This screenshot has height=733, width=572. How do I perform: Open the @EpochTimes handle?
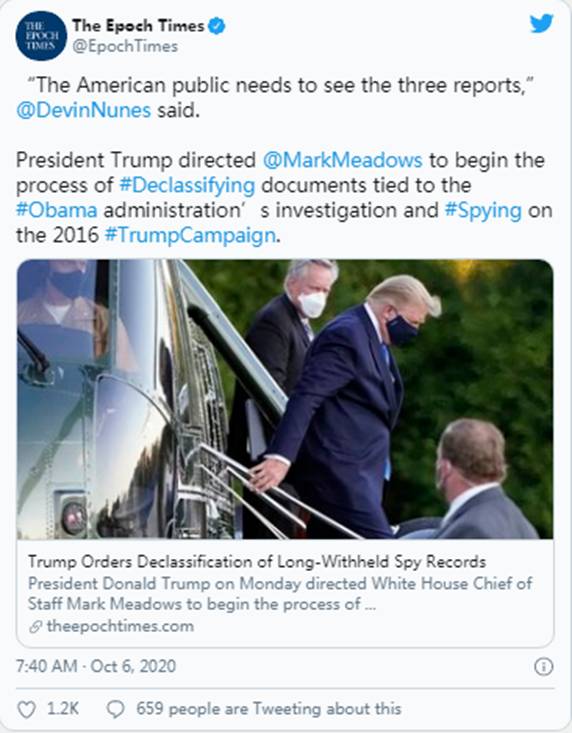click(x=125, y=47)
